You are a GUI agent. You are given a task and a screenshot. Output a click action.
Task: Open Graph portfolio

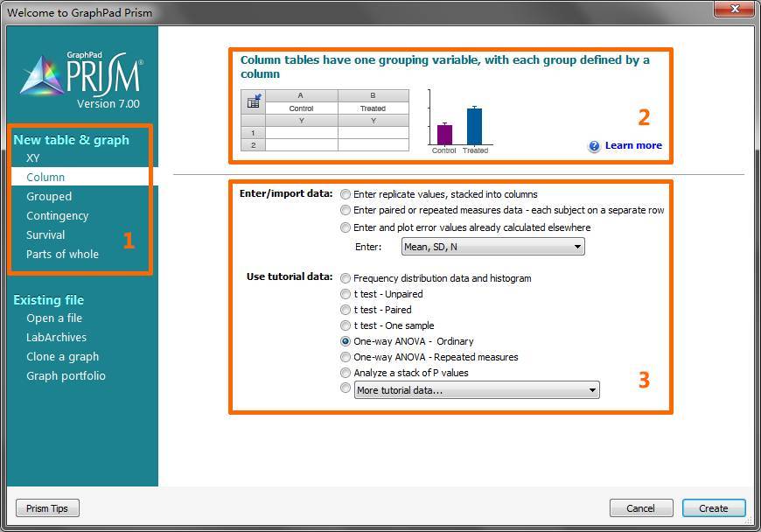click(66, 376)
